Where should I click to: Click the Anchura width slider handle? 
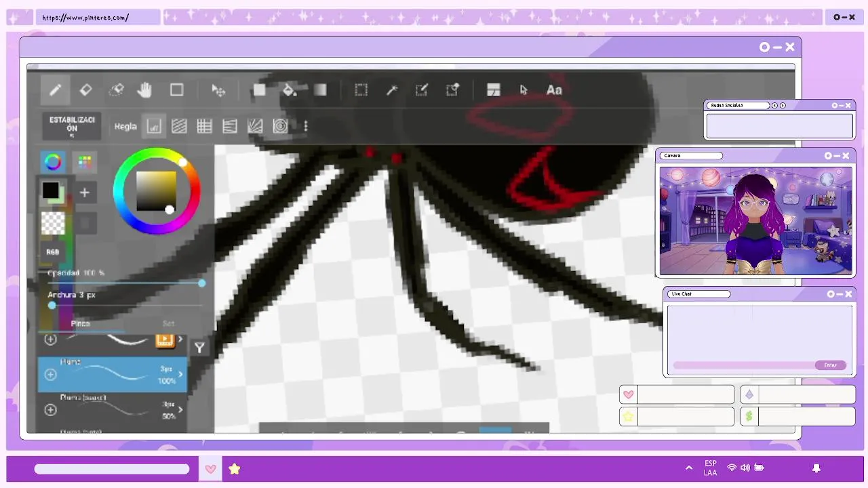tap(52, 306)
